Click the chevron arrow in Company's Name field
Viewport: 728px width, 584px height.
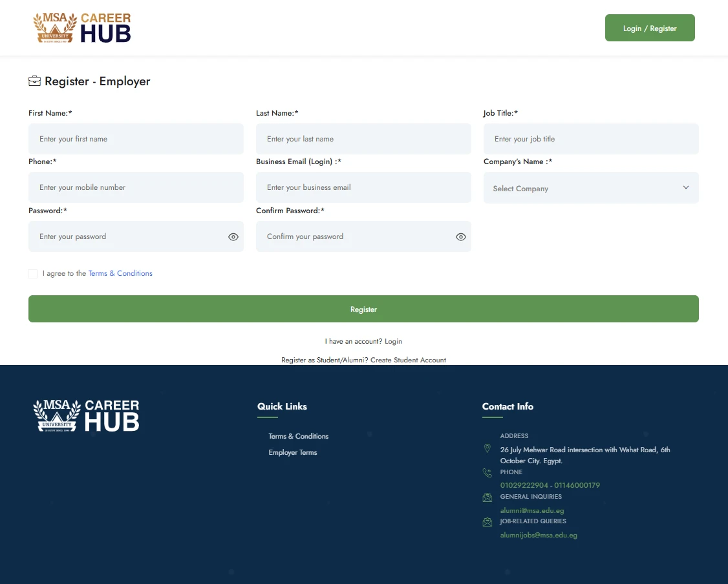pyautogui.click(x=686, y=188)
